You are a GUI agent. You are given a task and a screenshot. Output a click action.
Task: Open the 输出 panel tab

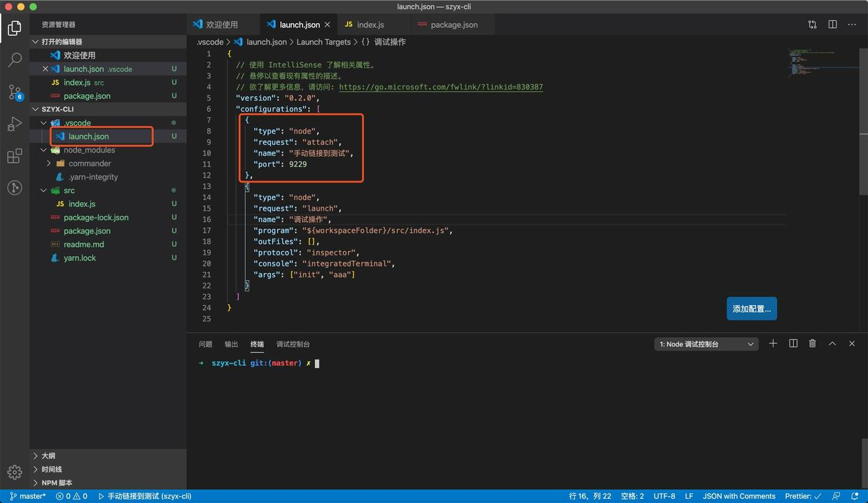pyautogui.click(x=231, y=344)
